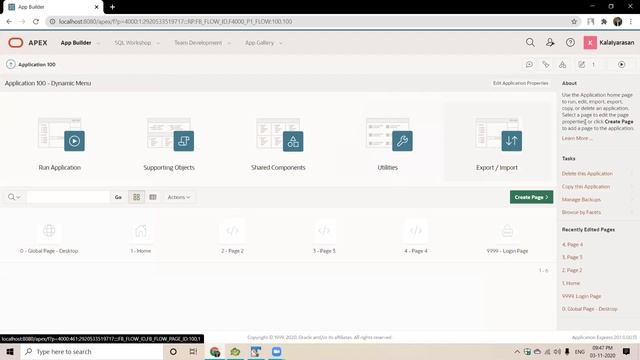Click Manage Backups link
Viewport: 640px width, 360px height.
click(581, 200)
